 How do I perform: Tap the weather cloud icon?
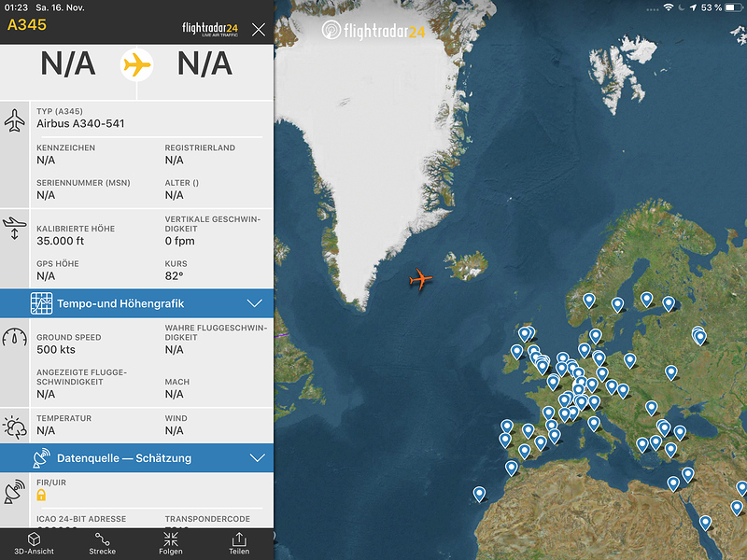15,427
